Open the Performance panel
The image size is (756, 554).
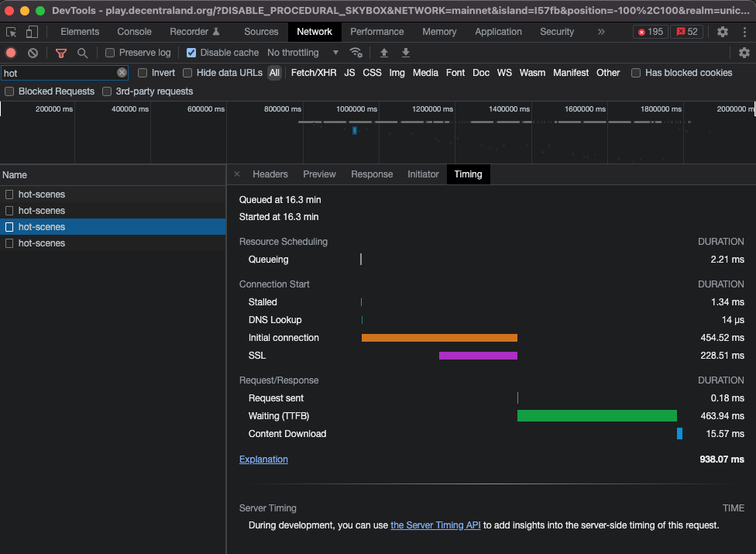tap(377, 32)
